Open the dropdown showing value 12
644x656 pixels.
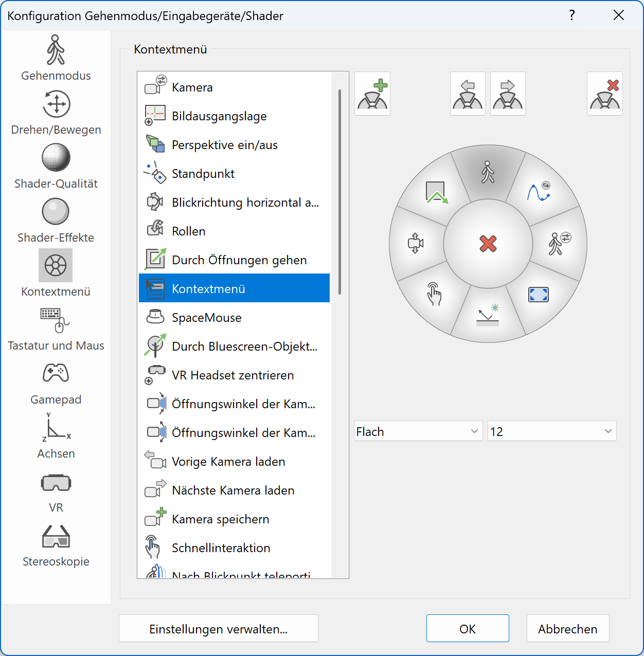pos(551,431)
